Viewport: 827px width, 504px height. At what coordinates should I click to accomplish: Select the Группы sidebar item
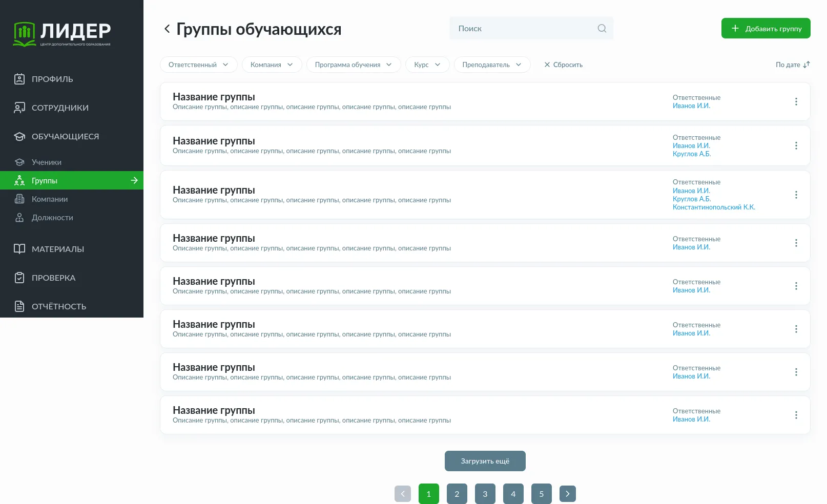point(72,180)
